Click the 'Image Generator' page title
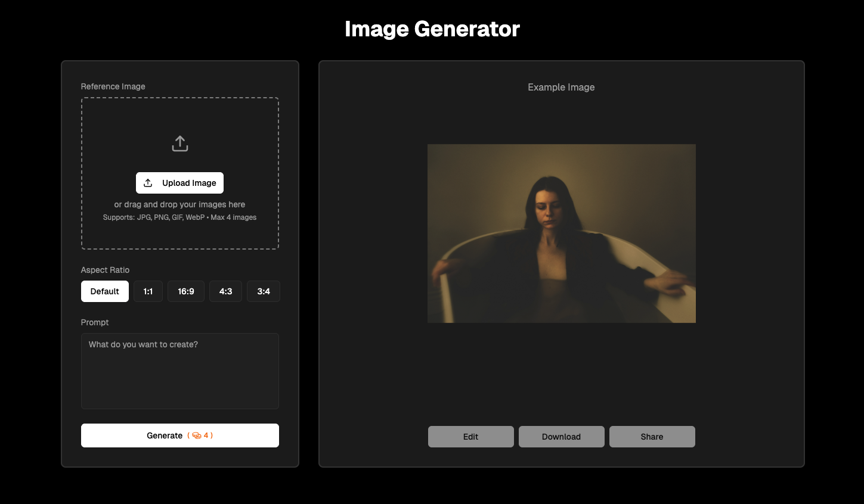Image resolution: width=864 pixels, height=504 pixels. click(x=432, y=29)
